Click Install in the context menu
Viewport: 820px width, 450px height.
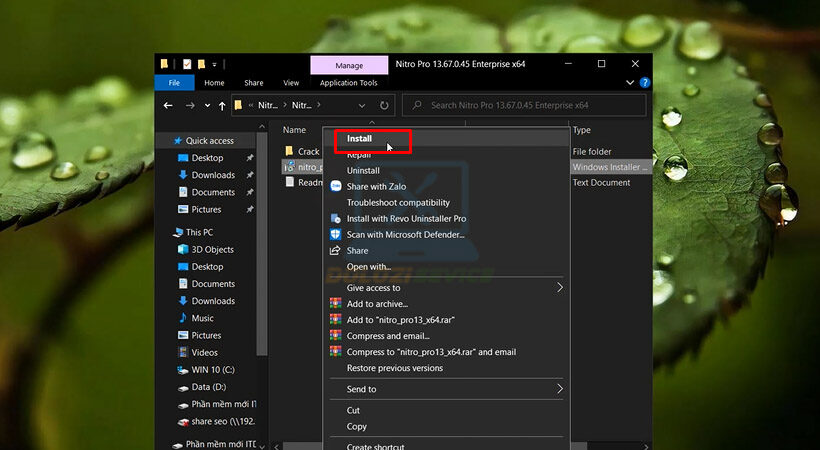pos(360,139)
